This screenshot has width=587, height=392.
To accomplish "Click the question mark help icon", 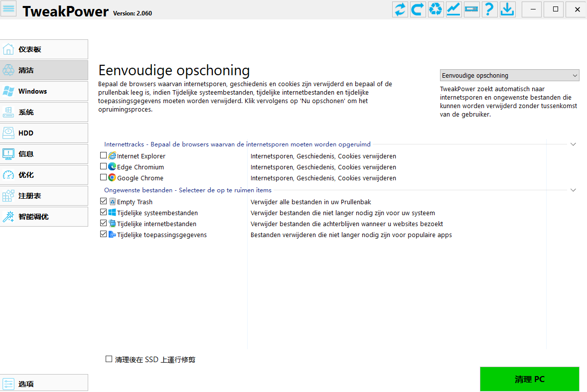I will 489,9.
